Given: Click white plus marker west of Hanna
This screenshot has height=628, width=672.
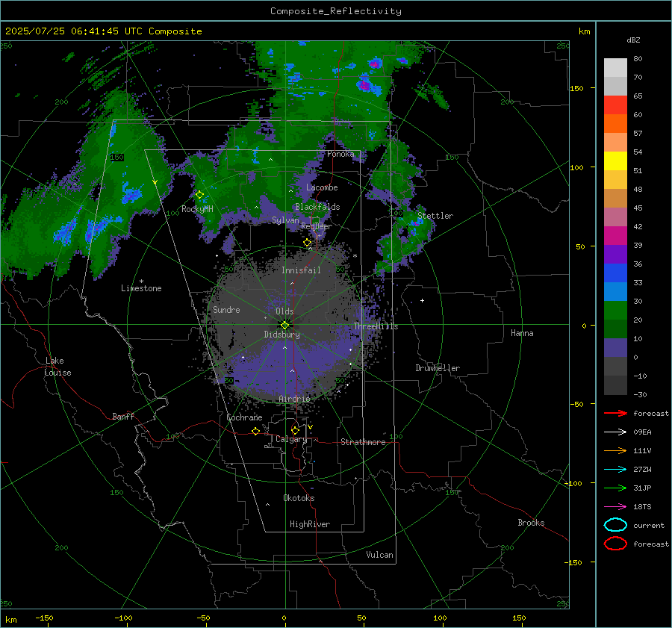Looking at the screenshot, I should tap(422, 300).
